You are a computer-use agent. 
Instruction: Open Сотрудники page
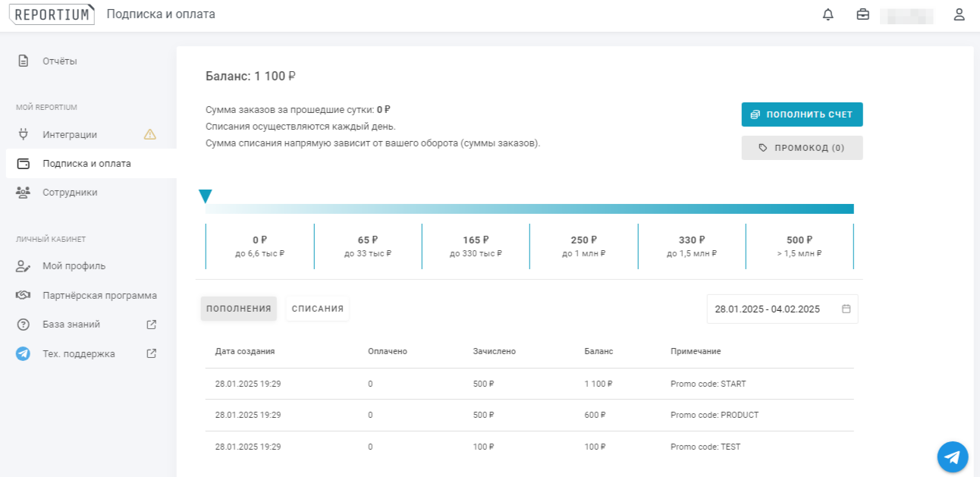(70, 193)
